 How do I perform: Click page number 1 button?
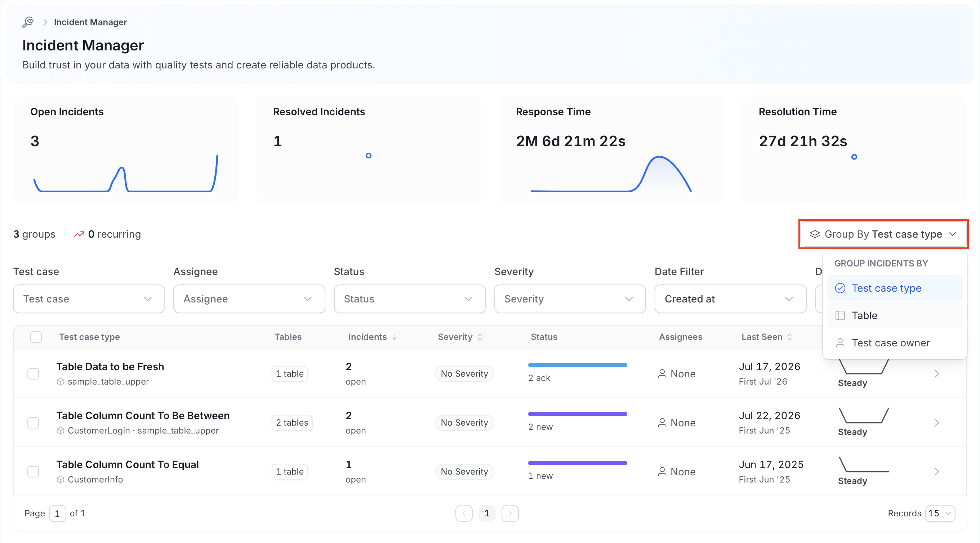[x=486, y=513]
